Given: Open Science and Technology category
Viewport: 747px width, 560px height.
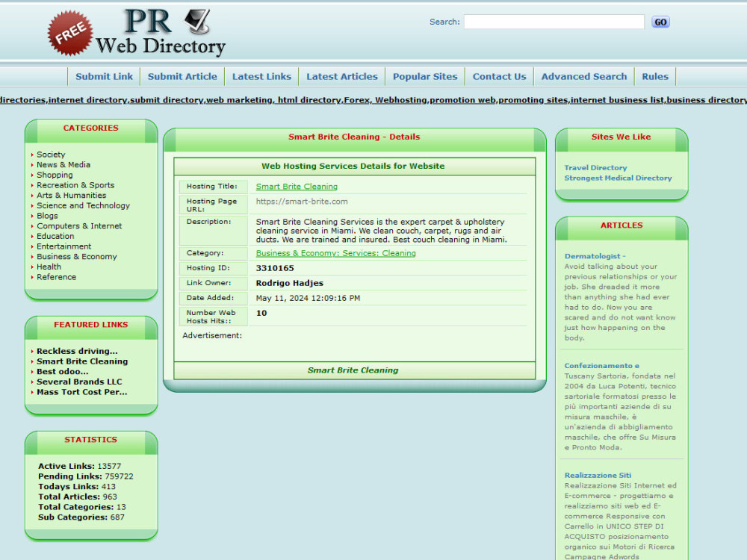Looking at the screenshot, I should click(84, 206).
